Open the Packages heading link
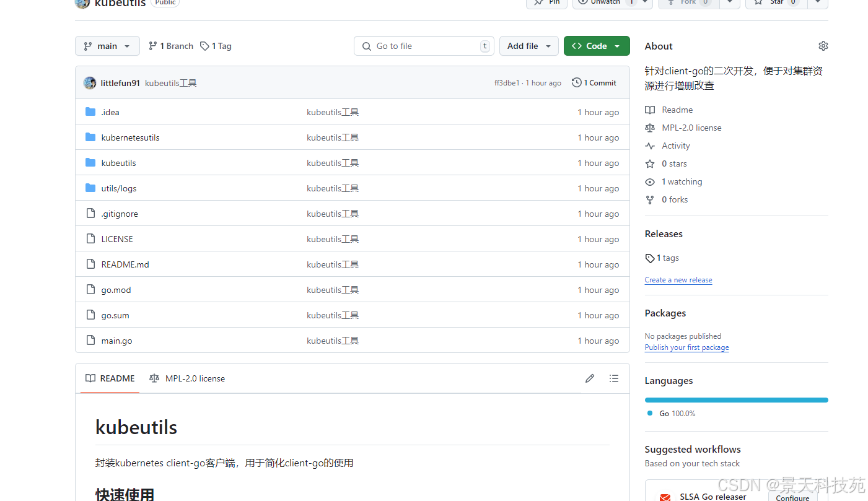868x501 pixels. click(x=665, y=313)
